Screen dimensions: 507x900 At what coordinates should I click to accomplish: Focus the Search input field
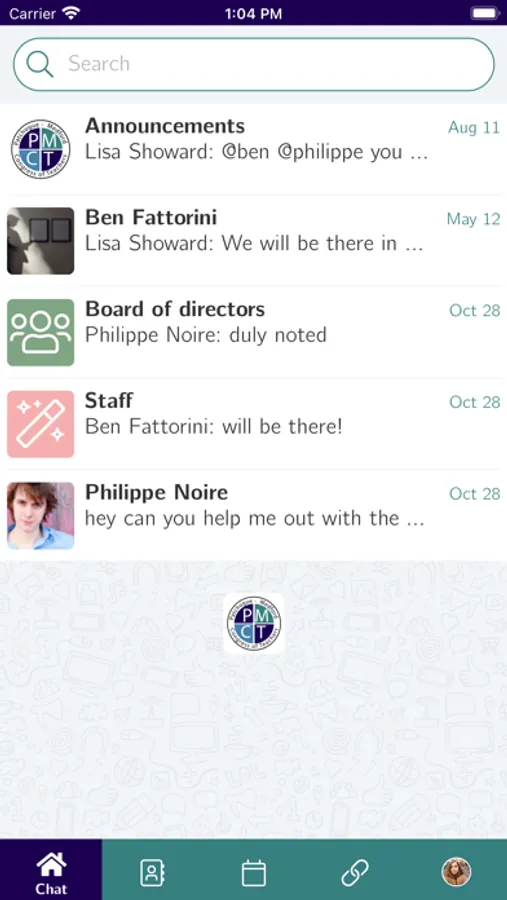[254, 64]
